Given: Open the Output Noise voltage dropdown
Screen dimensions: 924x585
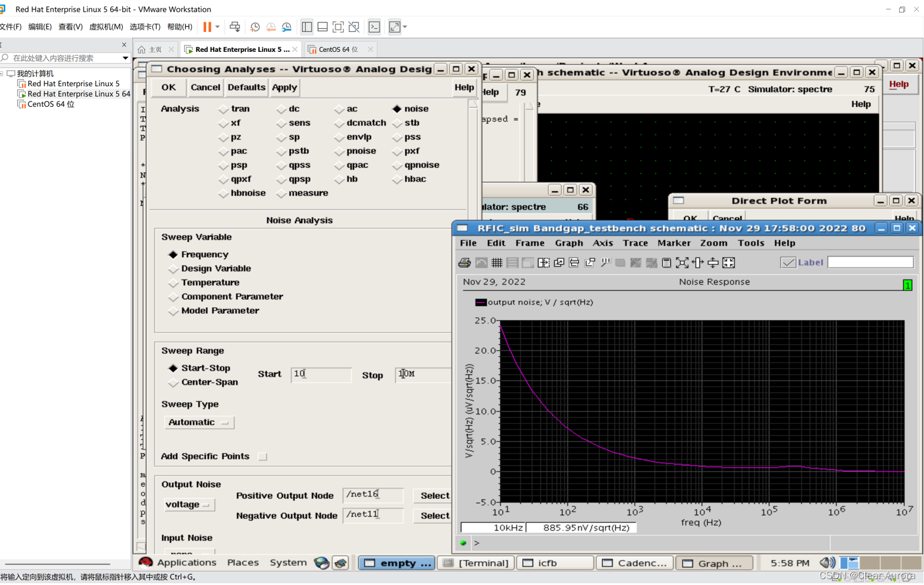Looking at the screenshot, I should coord(189,505).
